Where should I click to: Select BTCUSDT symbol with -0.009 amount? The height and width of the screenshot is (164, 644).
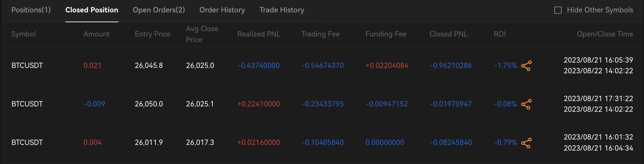point(27,104)
